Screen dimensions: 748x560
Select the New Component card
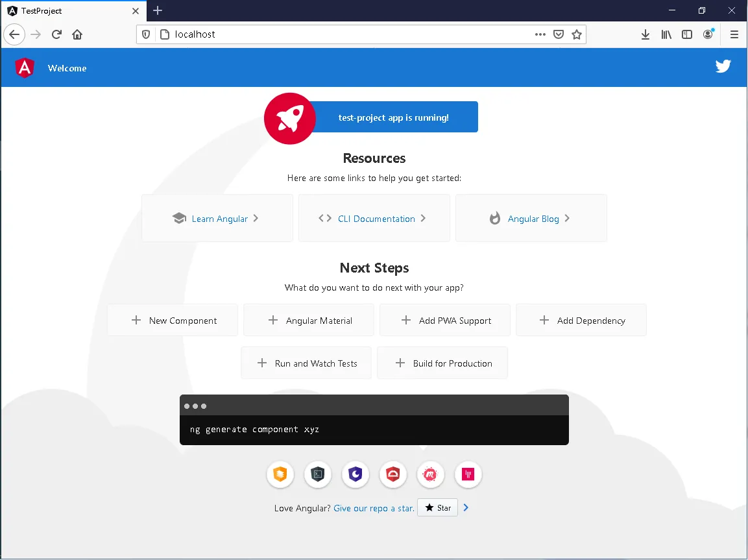pos(173,320)
